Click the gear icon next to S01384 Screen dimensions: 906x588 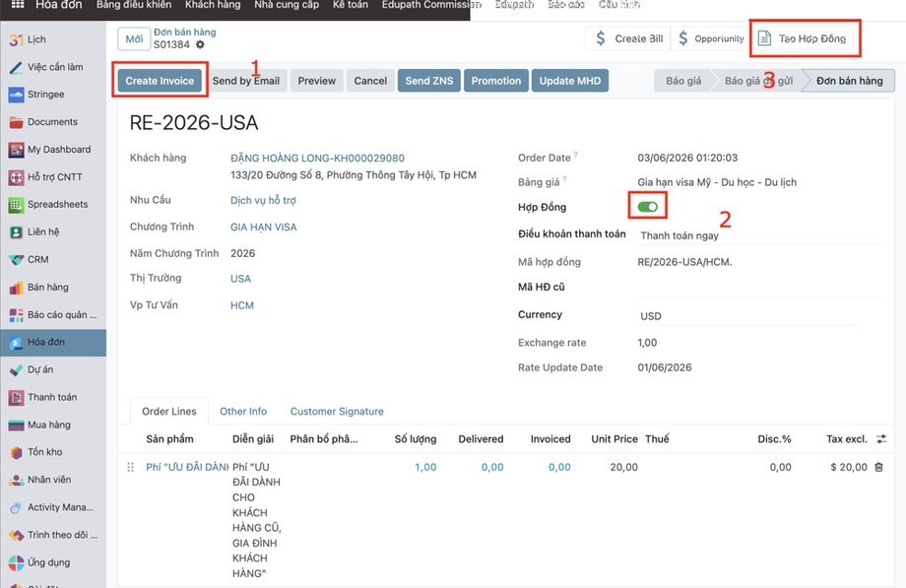pos(200,44)
